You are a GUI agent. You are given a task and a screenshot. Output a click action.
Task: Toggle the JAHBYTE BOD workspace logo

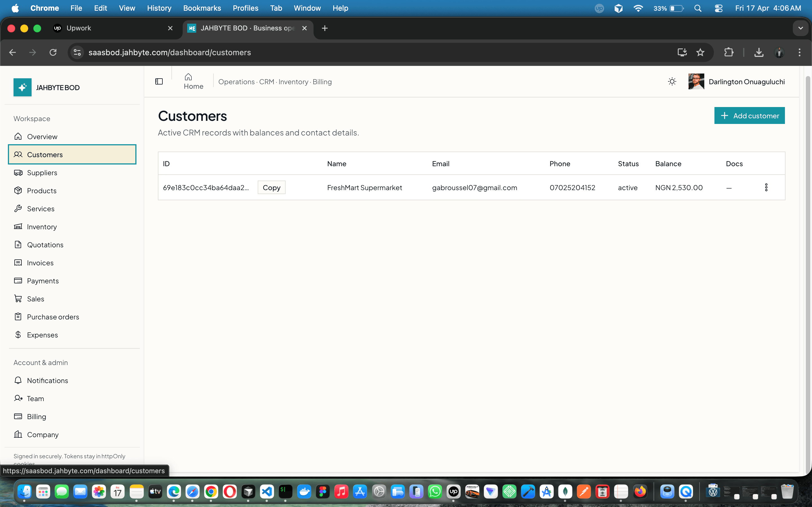[22, 87]
